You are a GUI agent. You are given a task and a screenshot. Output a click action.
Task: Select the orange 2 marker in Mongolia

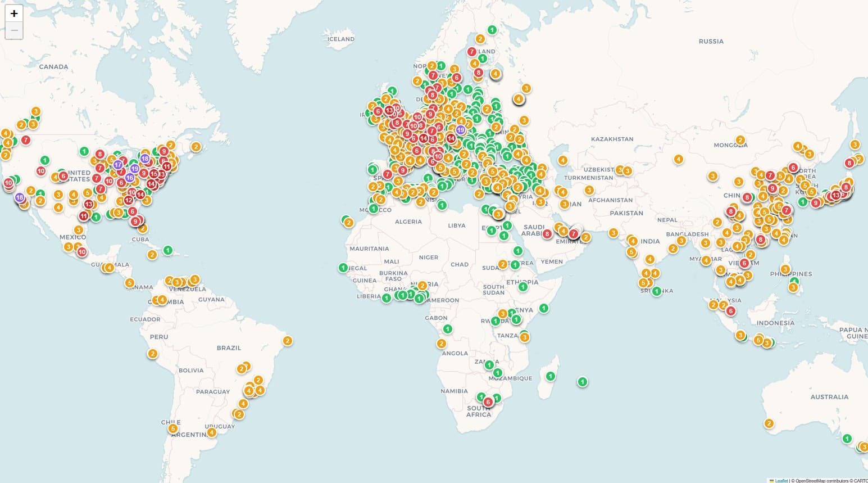pyautogui.click(x=740, y=140)
